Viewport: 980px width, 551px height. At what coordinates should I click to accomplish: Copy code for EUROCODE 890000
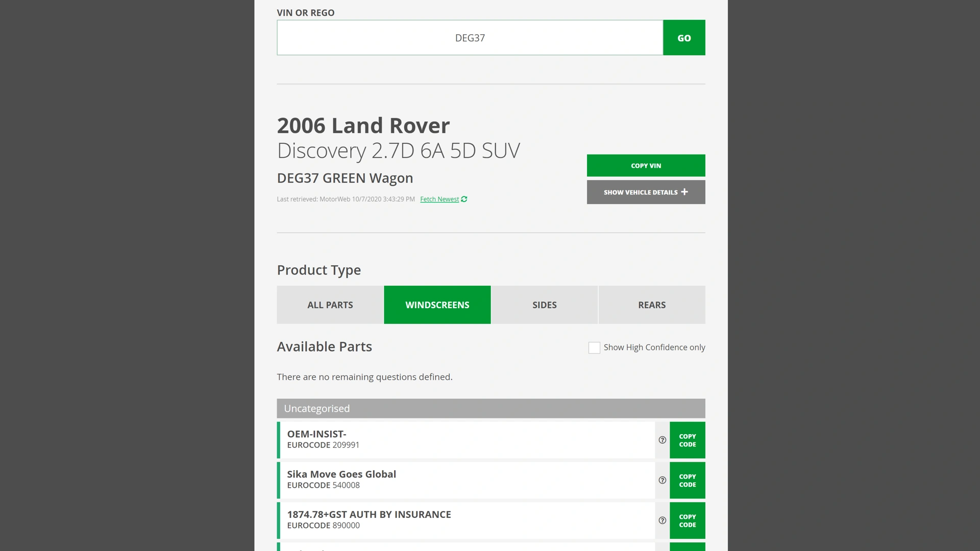click(x=687, y=520)
